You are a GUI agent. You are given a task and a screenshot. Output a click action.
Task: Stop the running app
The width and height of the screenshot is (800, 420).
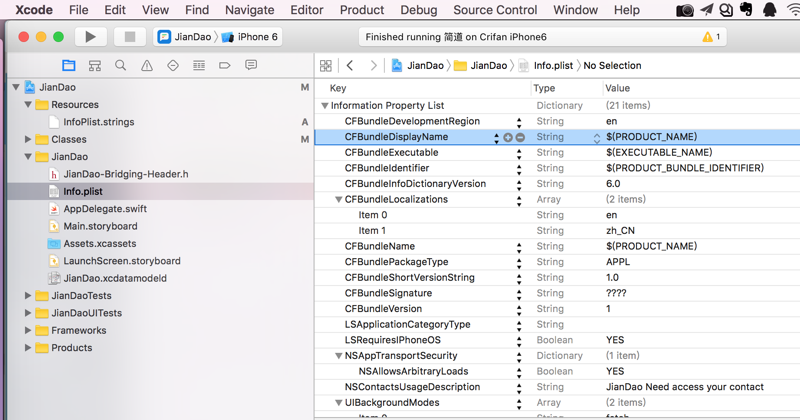point(130,37)
